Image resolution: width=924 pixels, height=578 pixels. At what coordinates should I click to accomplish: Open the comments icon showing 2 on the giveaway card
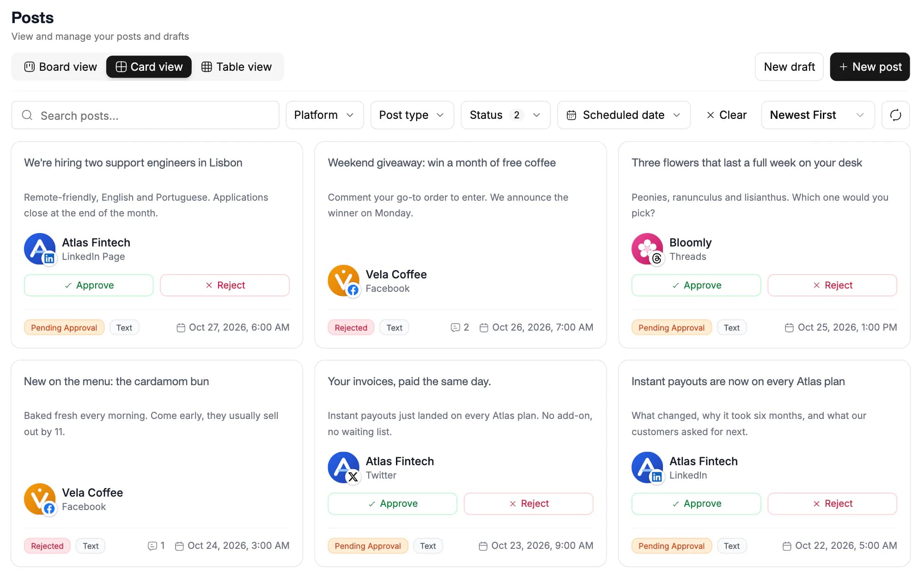click(x=455, y=327)
